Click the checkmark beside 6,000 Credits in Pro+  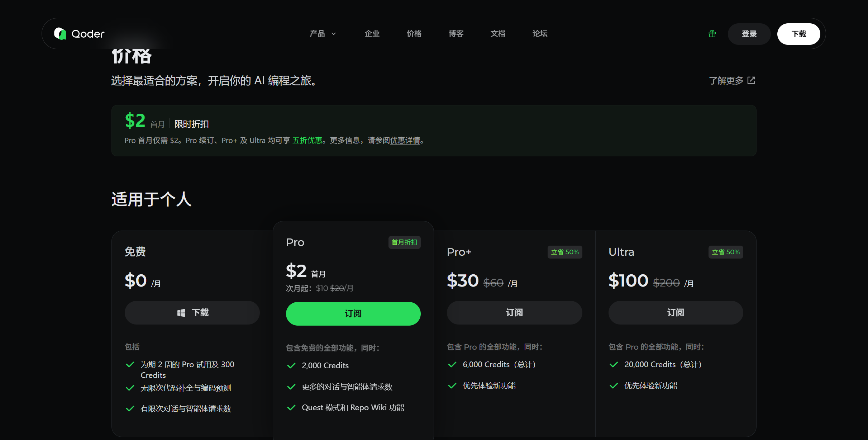coord(452,364)
